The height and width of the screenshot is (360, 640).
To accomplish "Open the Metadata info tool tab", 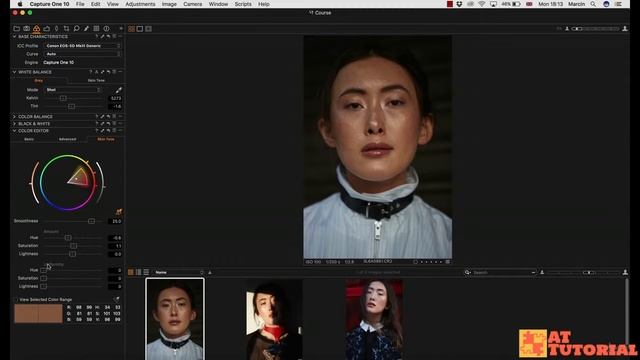I will (106, 29).
